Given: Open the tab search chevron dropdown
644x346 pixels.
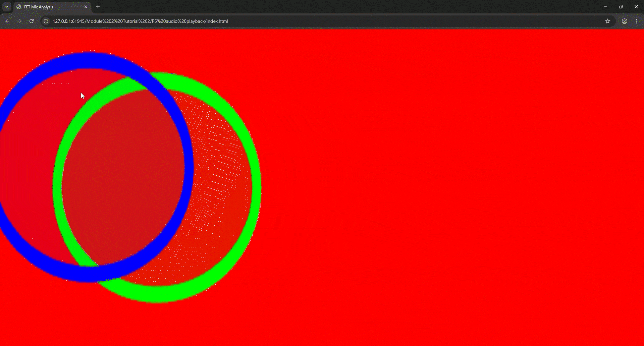Looking at the screenshot, I should click(6, 7).
